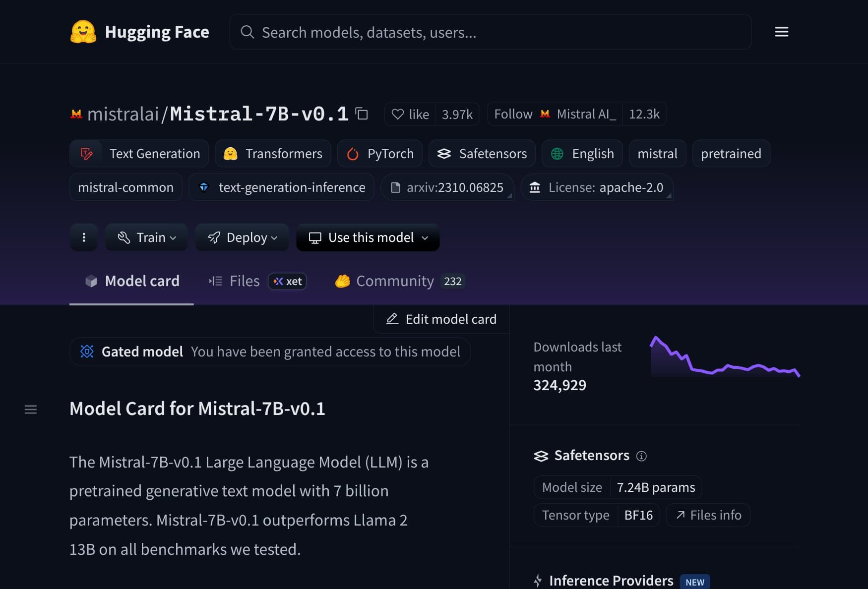This screenshot has width=868, height=589.
Task: Open the three-dot overflow menu
Action: [x=83, y=237]
